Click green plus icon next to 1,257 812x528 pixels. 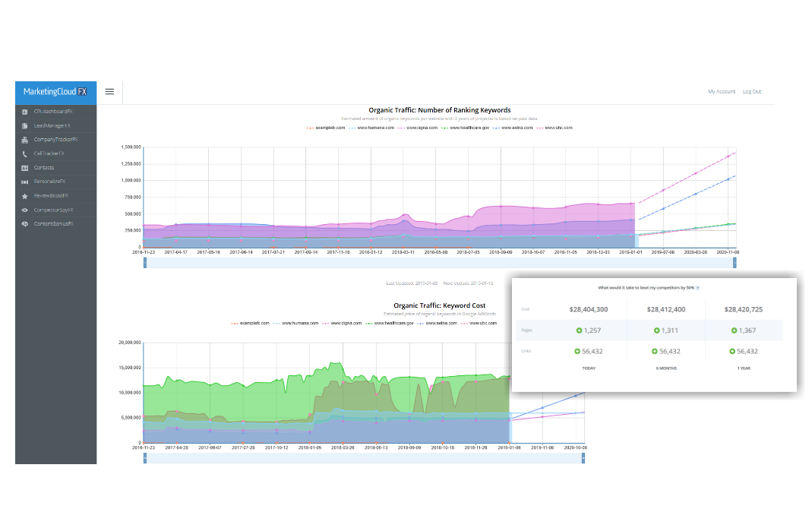tap(579, 330)
